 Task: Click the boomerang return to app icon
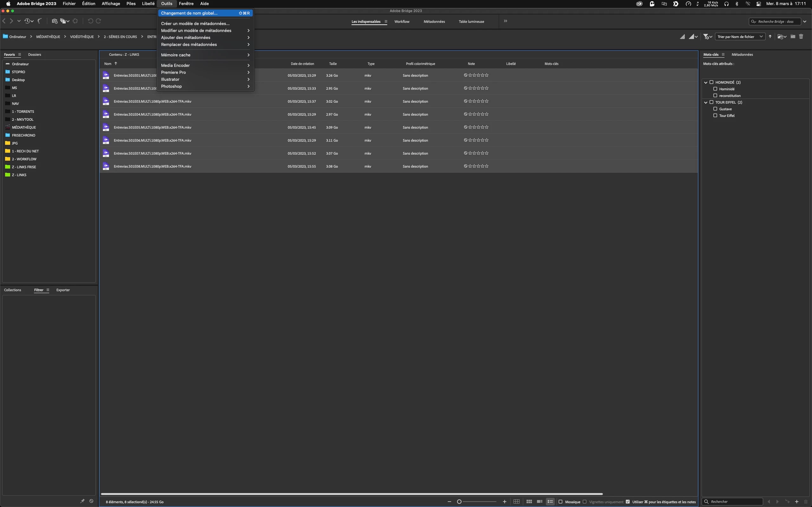[40, 21]
